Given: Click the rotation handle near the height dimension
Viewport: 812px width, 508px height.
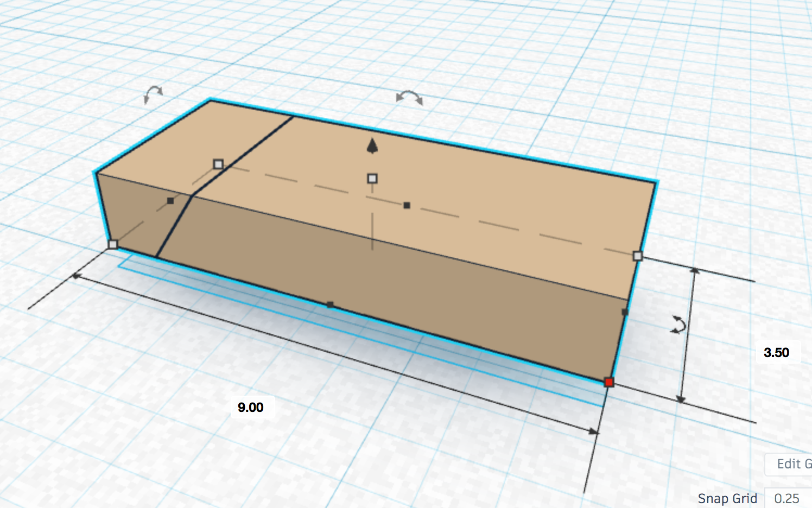Looking at the screenshot, I should tap(678, 324).
